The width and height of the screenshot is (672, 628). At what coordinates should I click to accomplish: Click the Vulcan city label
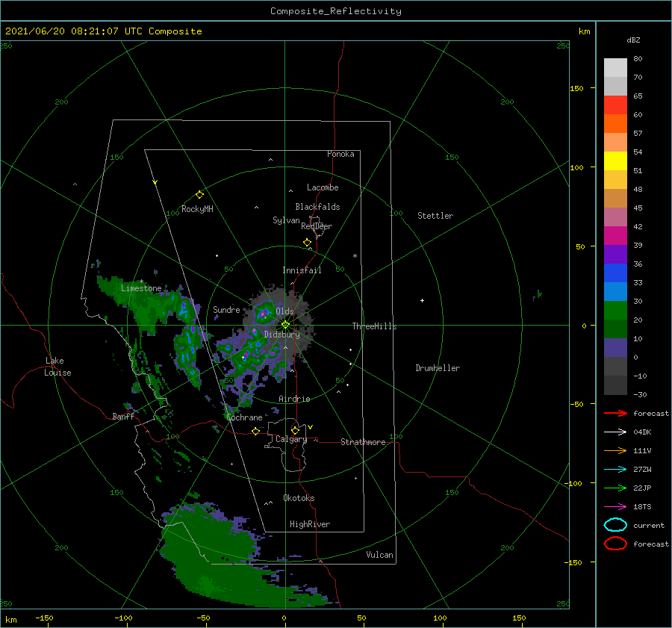[x=379, y=555]
